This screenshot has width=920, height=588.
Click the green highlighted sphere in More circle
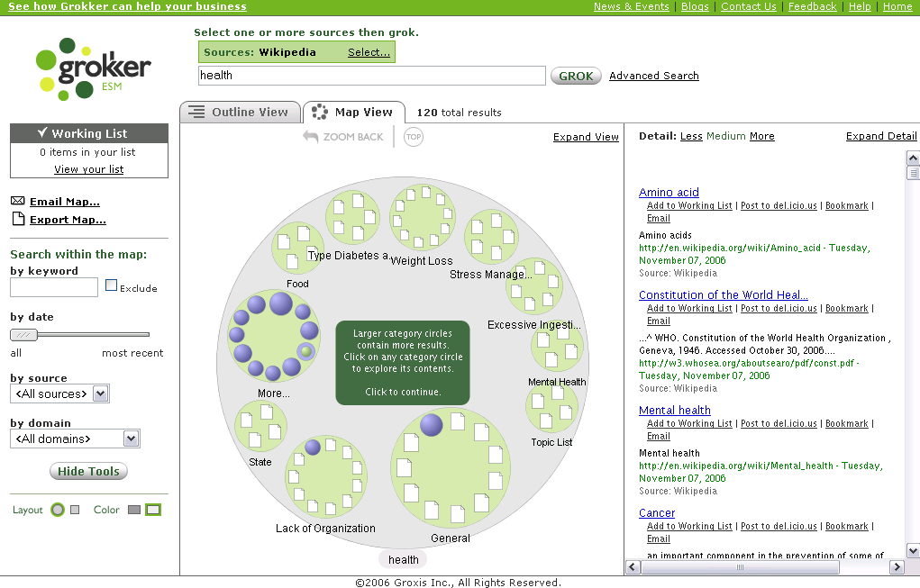[x=305, y=351]
